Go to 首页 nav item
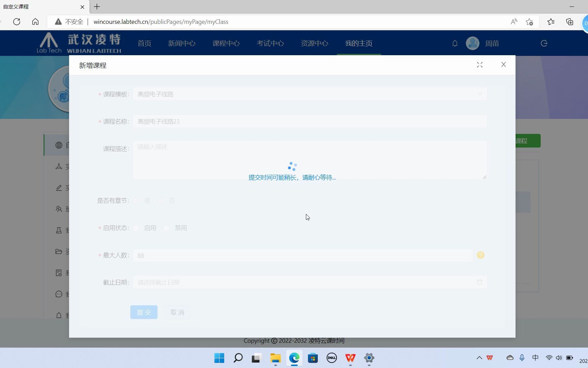This screenshot has height=368, width=588. point(144,43)
